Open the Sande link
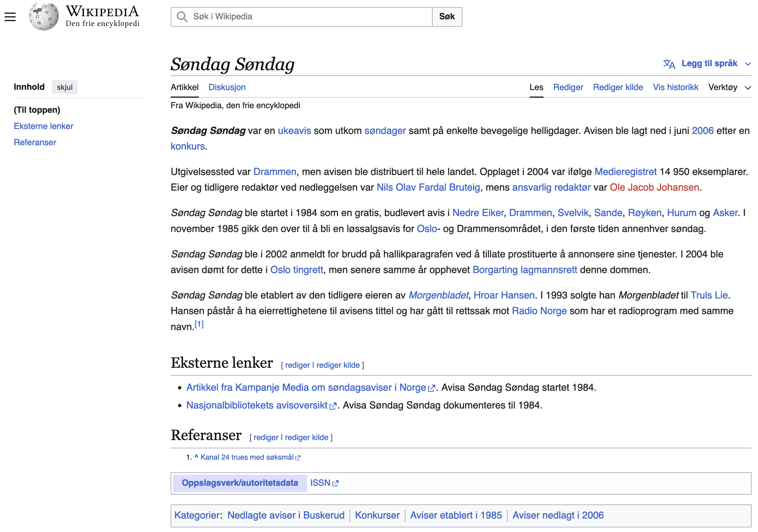 (608, 213)
